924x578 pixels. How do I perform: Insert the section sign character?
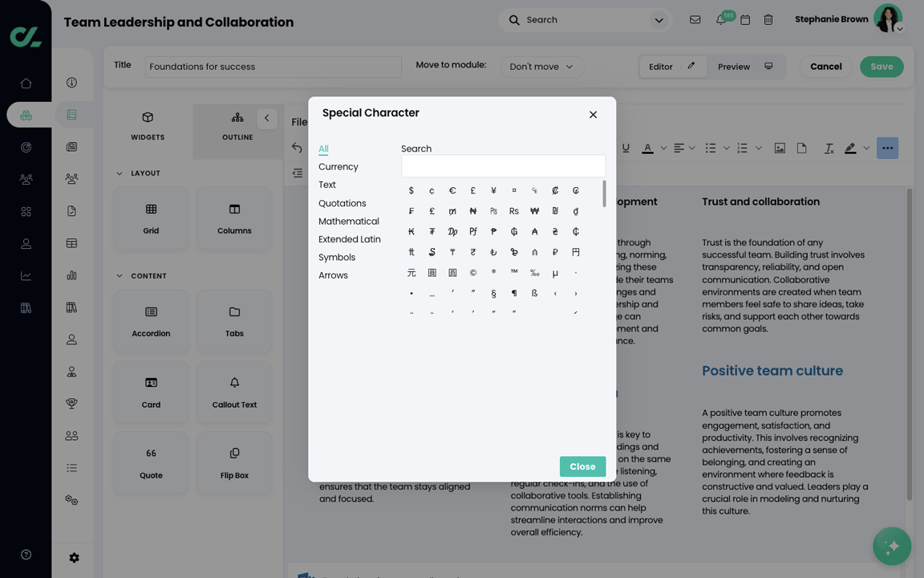[x=493, y=293]
